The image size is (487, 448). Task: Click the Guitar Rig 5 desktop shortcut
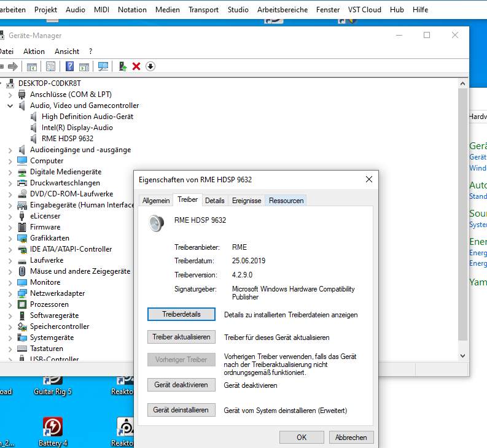click(x=53, y=386)
